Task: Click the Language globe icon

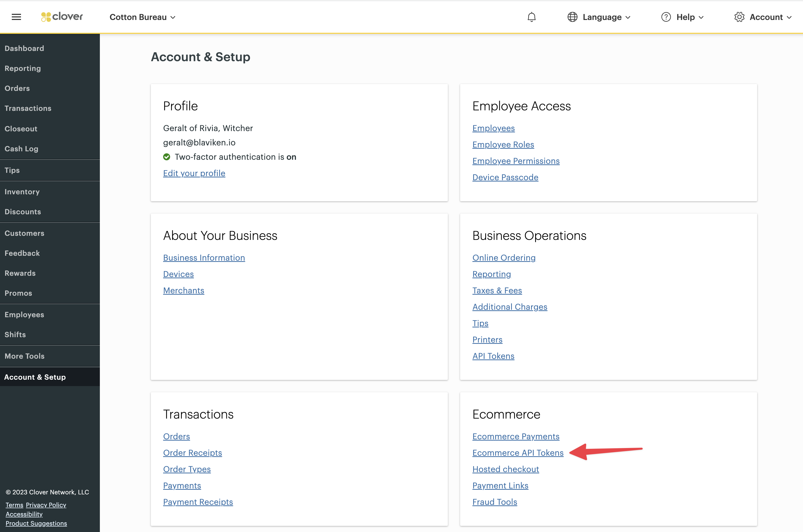Action: coord(573,17)
